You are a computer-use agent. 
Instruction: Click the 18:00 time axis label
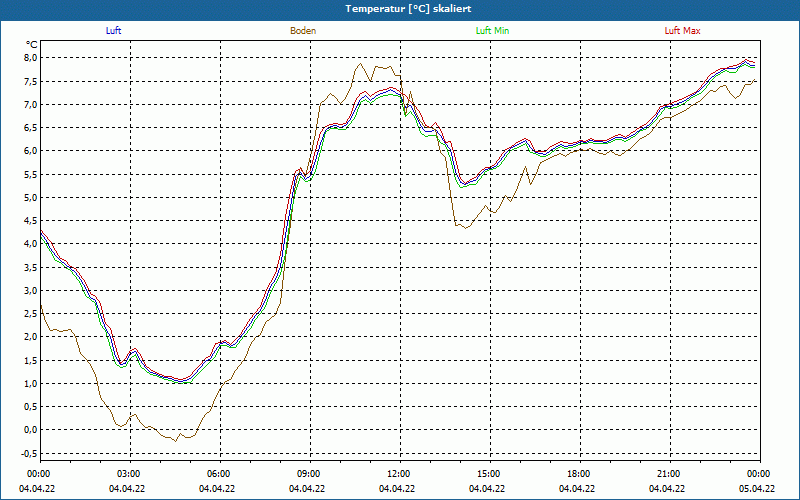(580, 474)
